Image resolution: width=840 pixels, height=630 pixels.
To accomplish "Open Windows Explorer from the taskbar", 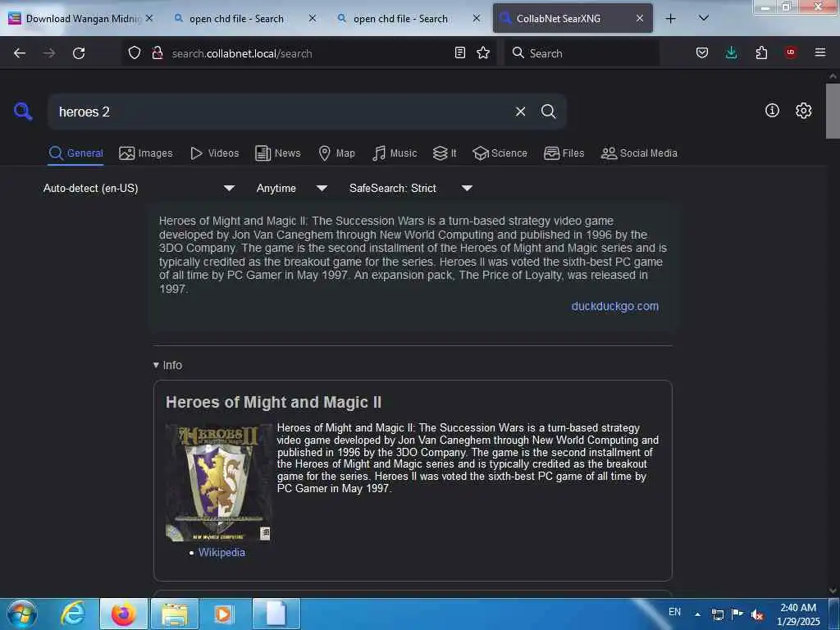I will pos(175,614).
